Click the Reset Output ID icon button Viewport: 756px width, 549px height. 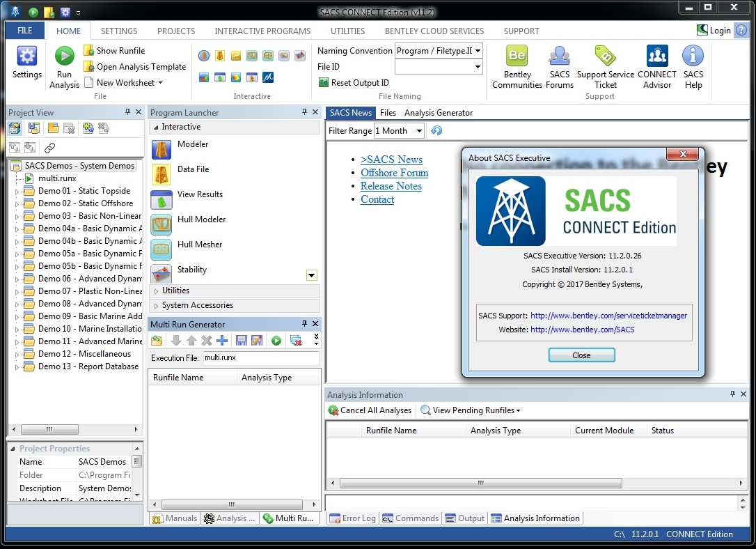click(324, 82)
